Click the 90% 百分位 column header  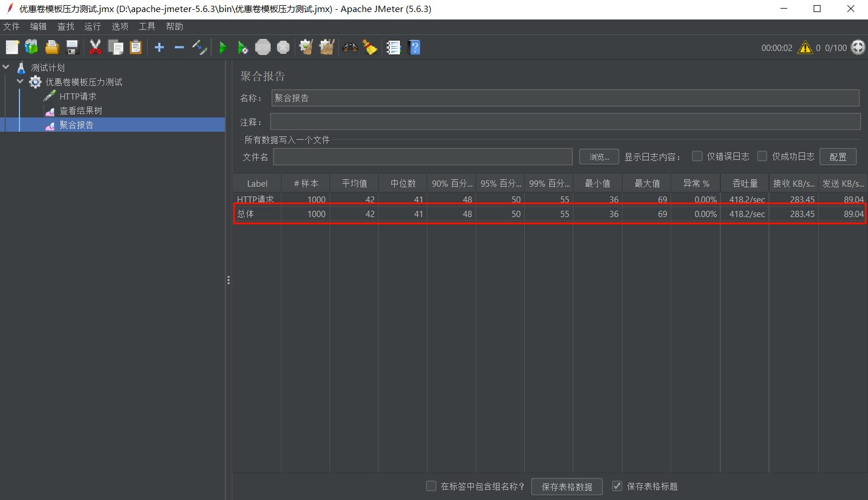pos(452,183)
